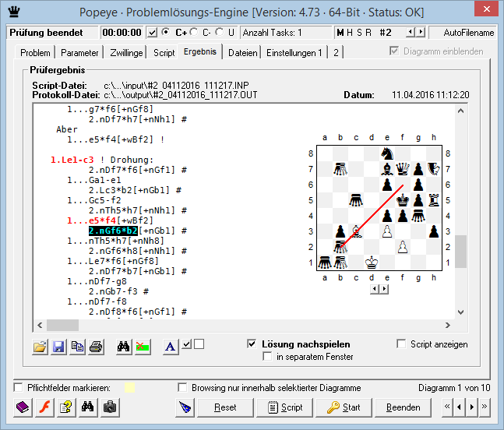Click the results scroll-down arrow
This screenshot has width=504, height=430.
(460, 312)
